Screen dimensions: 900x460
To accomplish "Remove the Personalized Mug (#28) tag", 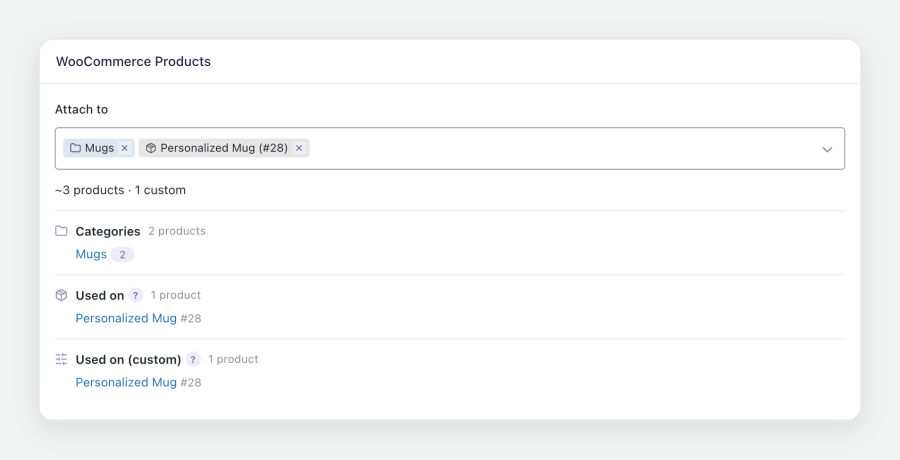I will pyautogui.click(x=299, y=148).
